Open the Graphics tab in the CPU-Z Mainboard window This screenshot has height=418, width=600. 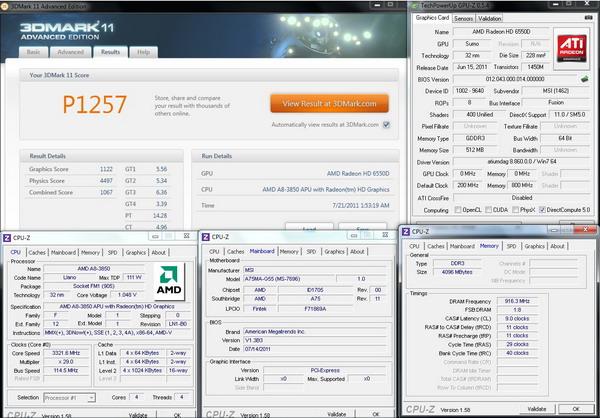point(334,251)
